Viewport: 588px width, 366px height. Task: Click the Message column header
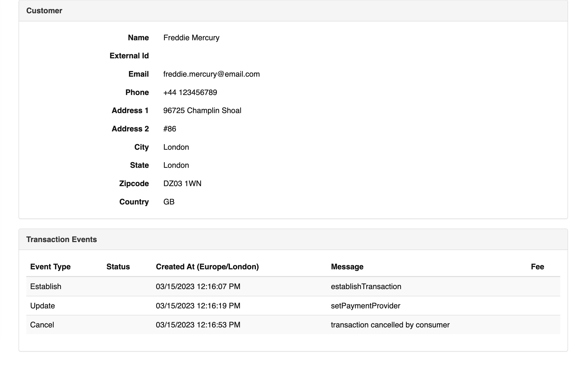click(x=347, y=267)
